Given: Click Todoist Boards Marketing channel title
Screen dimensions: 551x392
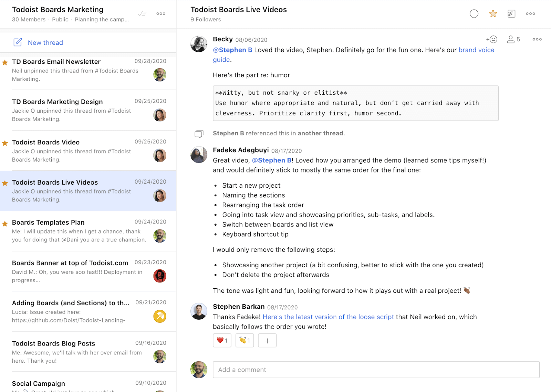Looking at the screenshot, I should click(58, 10).
